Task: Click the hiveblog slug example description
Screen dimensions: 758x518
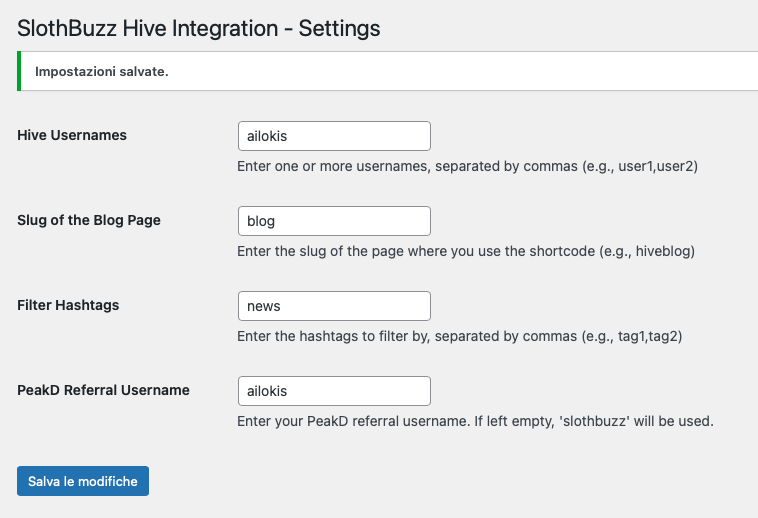Action: 466,251
